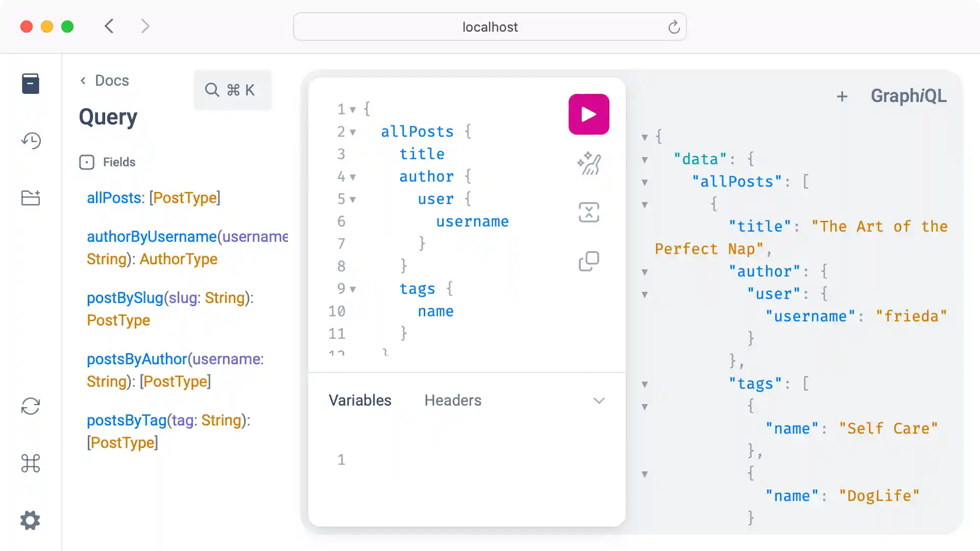Collapse the Variables and Headers editor
This screenshot has width=980, height=551.
(599, 400)
